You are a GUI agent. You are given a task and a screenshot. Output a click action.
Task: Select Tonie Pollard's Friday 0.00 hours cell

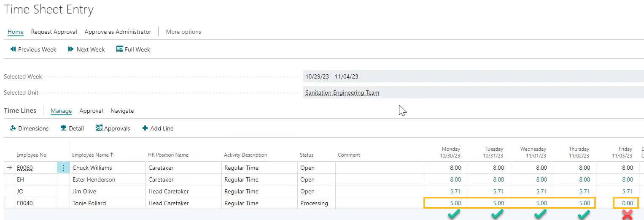click(x=626, y=203)
